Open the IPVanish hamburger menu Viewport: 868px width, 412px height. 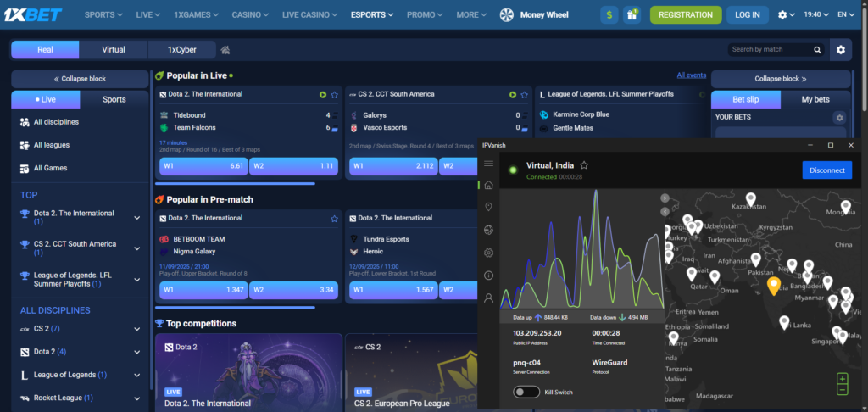click(x=488, y=163)
